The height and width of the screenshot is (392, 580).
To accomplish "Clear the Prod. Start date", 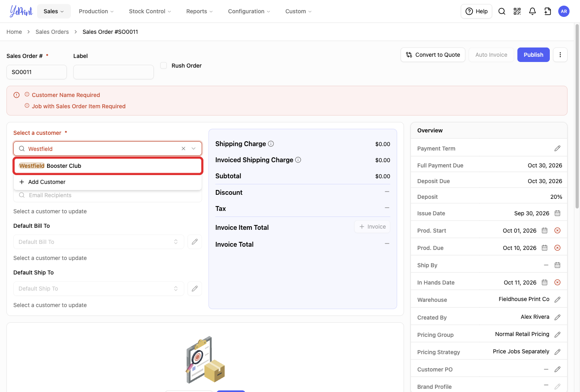I will click(557, 231).
